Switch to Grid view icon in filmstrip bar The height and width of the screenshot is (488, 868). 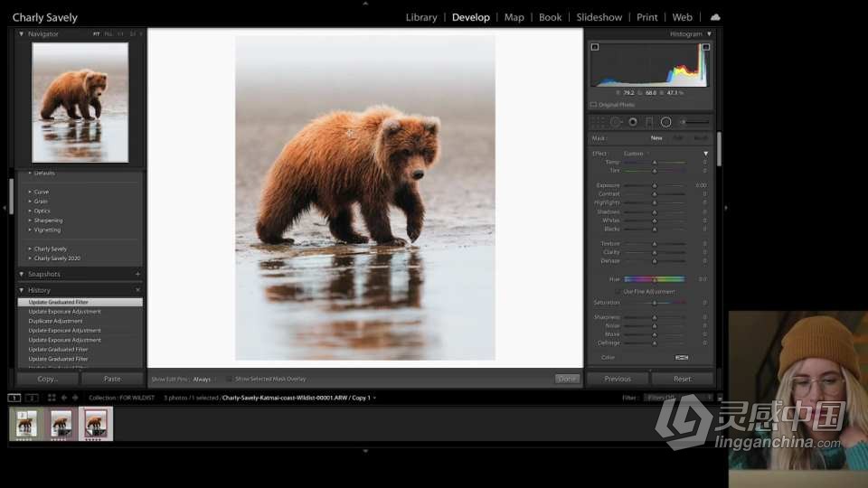52,398
